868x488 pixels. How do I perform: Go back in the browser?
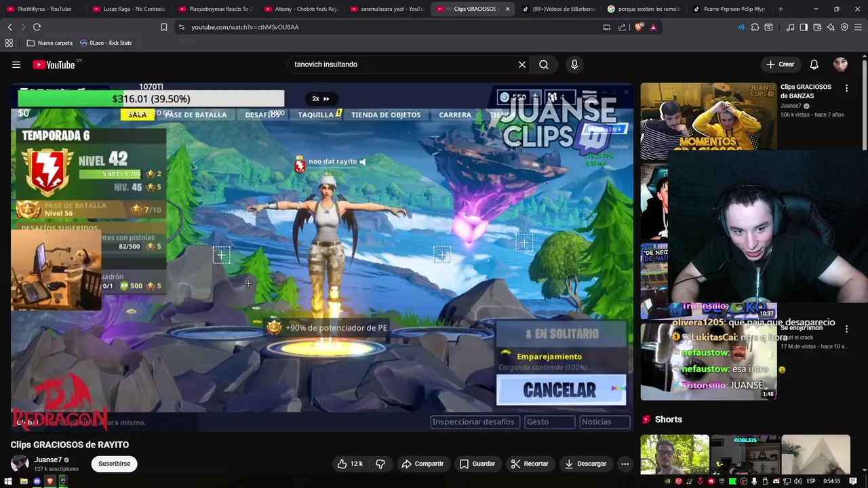coord(9,27)
